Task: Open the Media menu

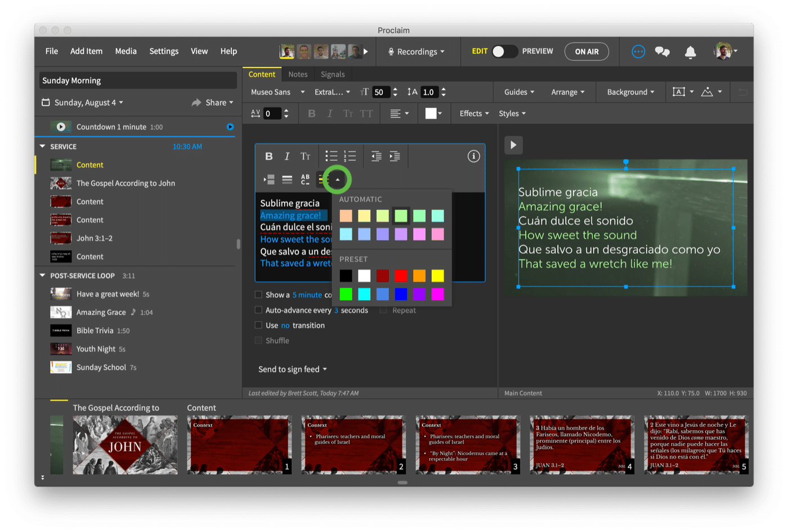Action: [x=126, y=51]
